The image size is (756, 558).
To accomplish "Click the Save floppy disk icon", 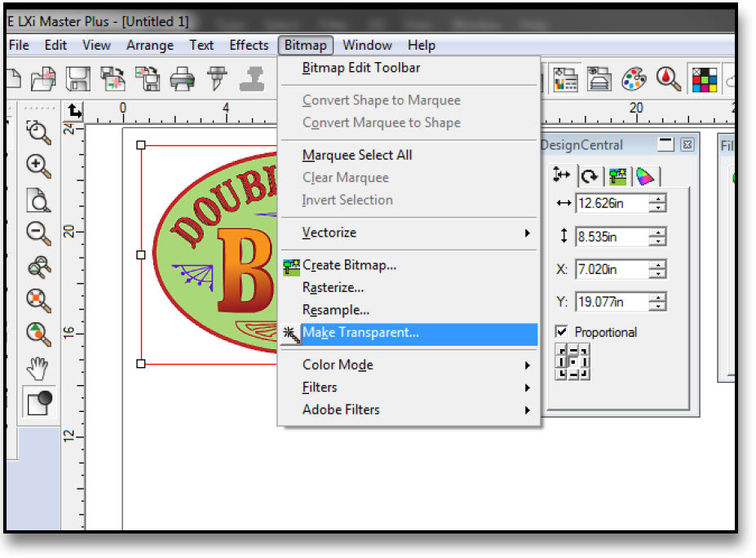I will point(78,78).
